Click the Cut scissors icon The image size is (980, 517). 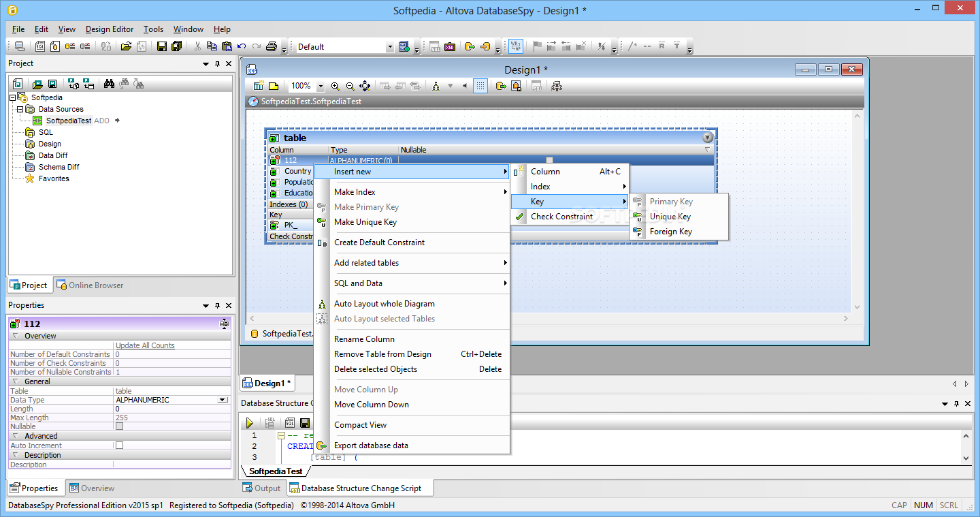[197, 46]
